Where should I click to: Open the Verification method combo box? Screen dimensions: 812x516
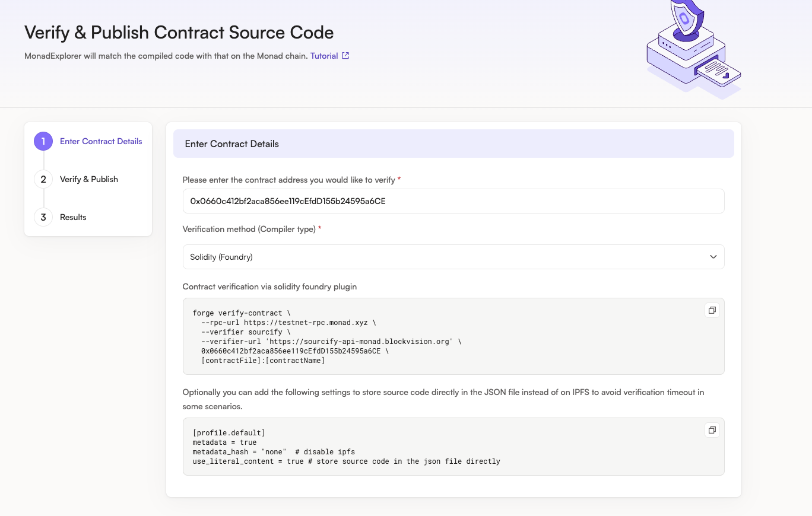tap(453, 257)
